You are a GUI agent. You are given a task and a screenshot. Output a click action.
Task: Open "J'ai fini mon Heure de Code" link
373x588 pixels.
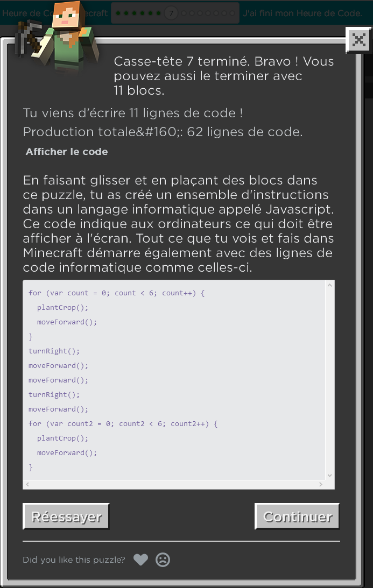point(302,13)
